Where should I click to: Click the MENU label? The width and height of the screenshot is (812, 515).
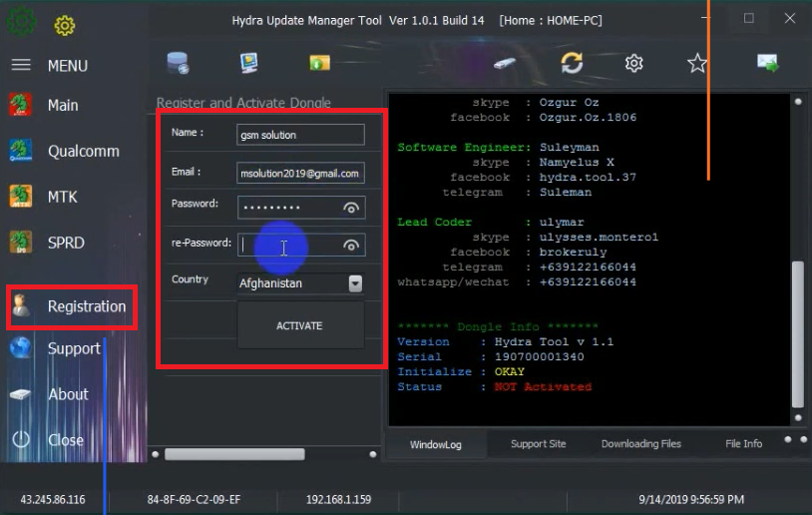tap(68, 66)
